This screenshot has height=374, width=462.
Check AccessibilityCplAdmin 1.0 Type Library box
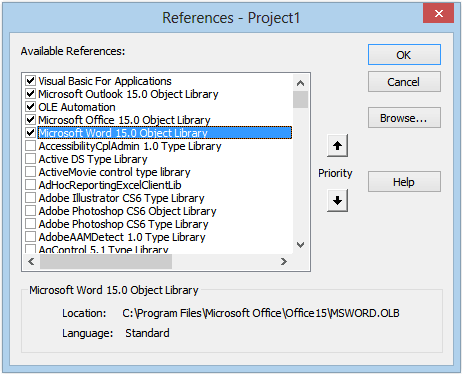coord(30,146)
